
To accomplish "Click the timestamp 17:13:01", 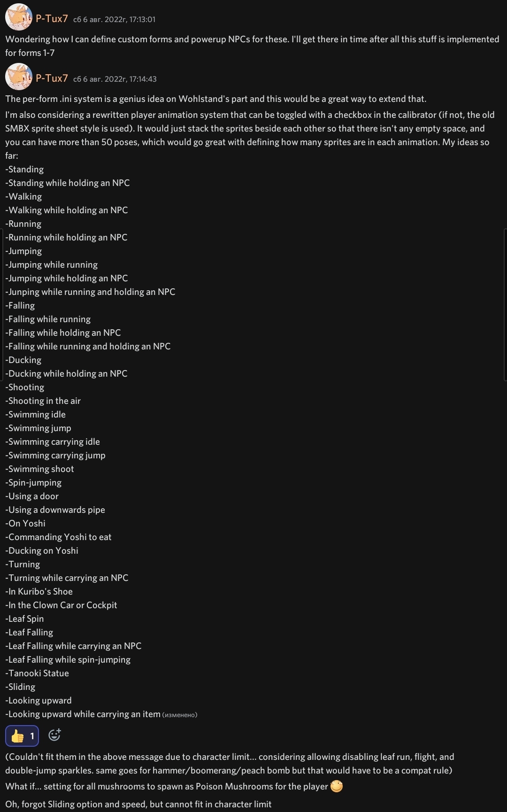I will (x=115, y=20).
